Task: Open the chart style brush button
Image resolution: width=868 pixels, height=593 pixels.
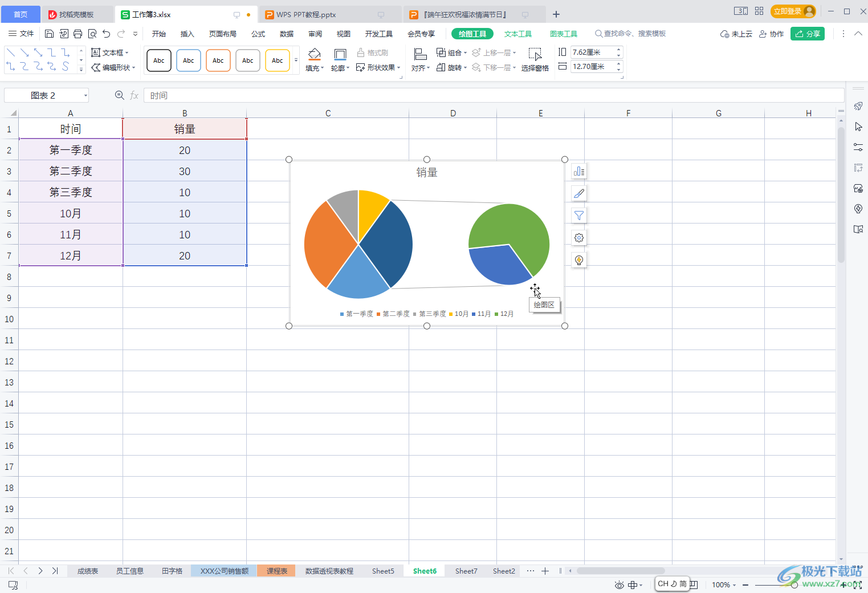Action: [x=579, y=194]
